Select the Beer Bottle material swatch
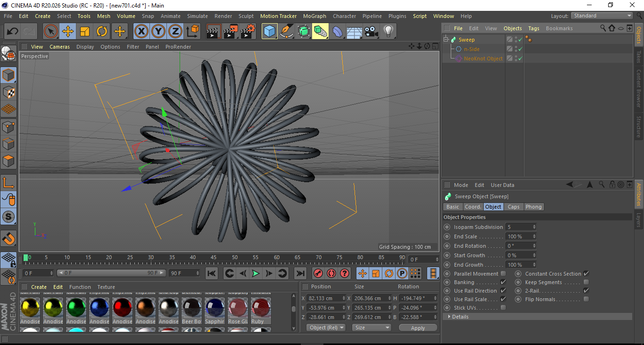 click(x=191, y=311)
